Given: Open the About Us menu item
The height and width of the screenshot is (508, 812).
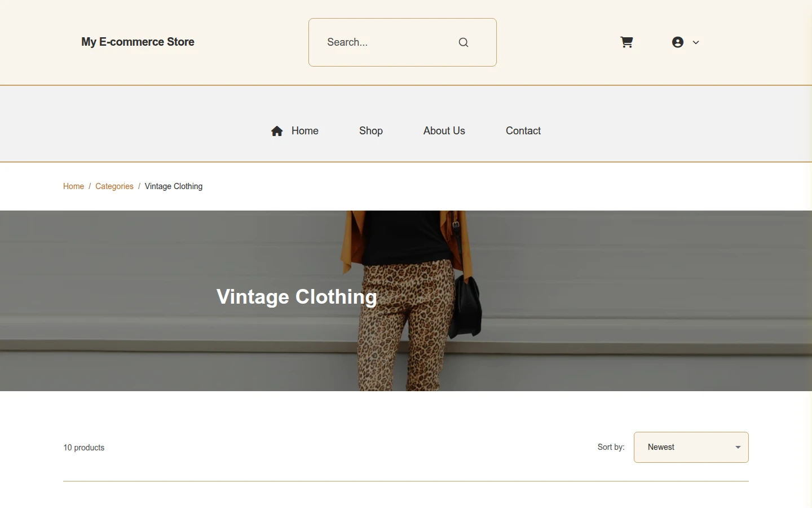Looking at the screenshot, I should click(x=444, y=131).
